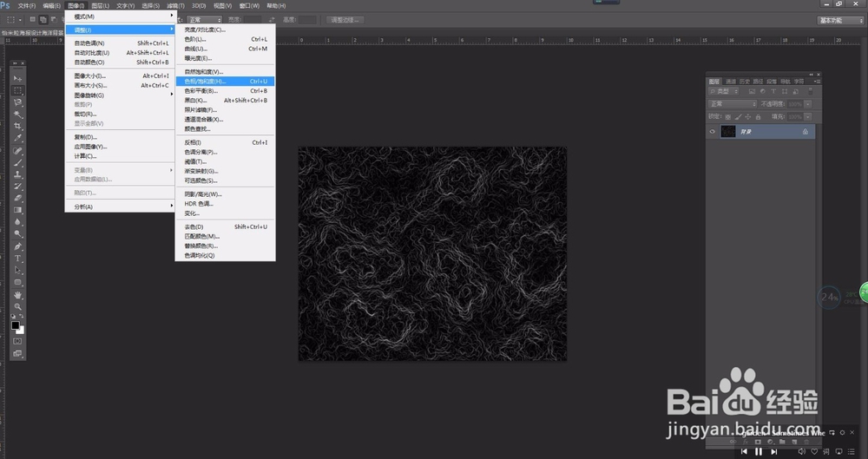Choose 反相(I) menu entry
This screenshot has height=459, width=868.
click(x=226, y=142)
